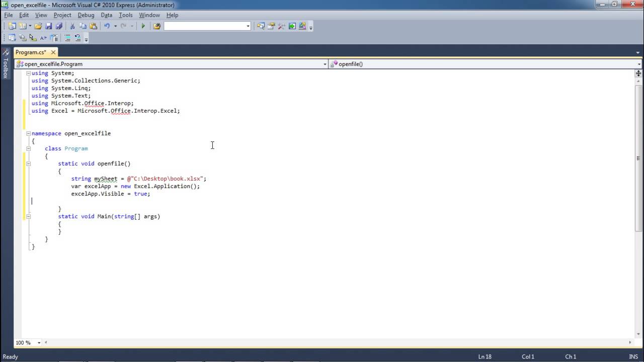Open an existing file
The height and width of the screenshot is (362, 644).
38,26
